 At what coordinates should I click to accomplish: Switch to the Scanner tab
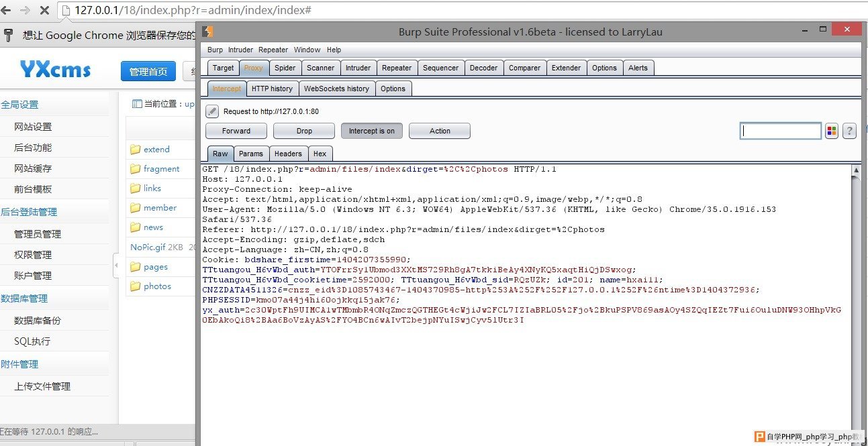[321, 68]
